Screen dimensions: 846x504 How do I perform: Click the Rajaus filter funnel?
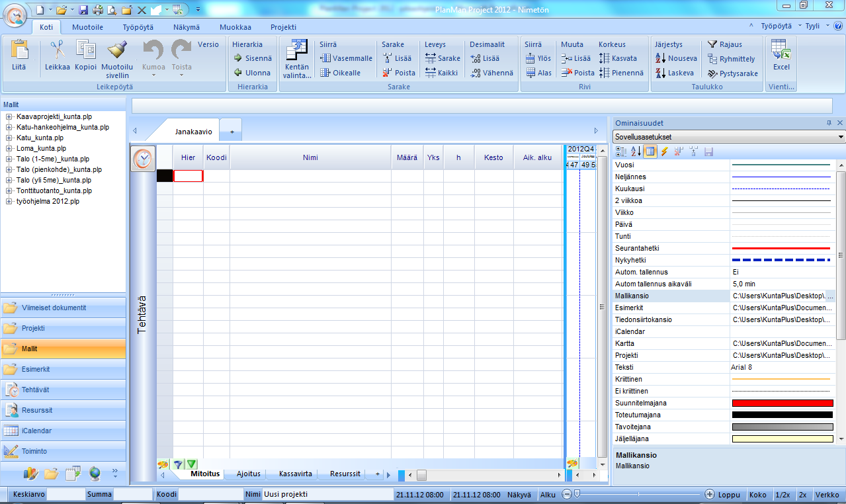coord(712,44)
